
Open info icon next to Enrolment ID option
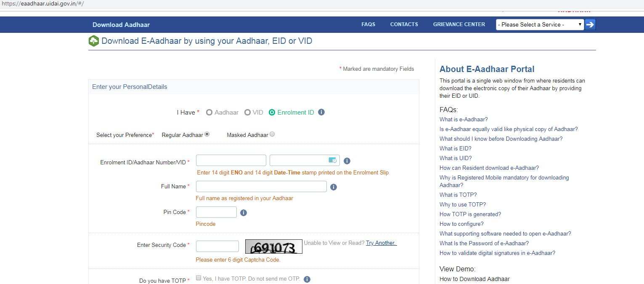tap(321, 112)
